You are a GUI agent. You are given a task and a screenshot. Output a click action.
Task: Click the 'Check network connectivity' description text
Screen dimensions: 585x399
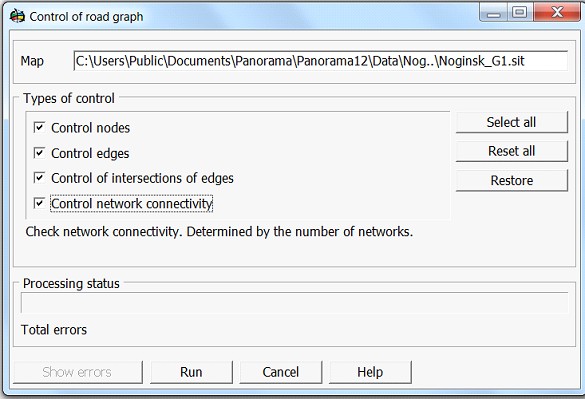click(219, 232)
